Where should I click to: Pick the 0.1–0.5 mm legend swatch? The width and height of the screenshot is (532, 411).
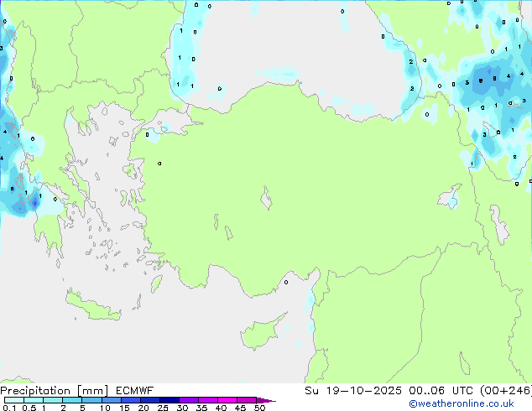coord(14,400)
